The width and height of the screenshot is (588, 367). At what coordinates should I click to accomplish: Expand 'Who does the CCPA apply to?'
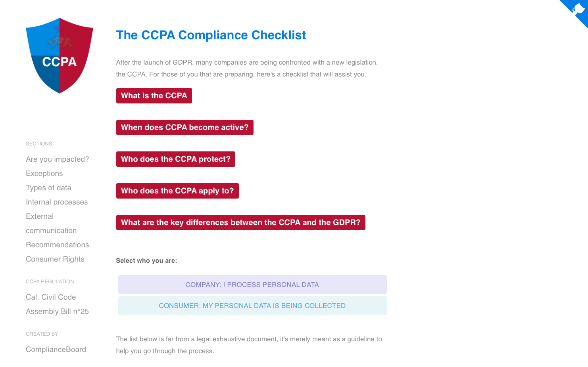[x=177, y=191]
